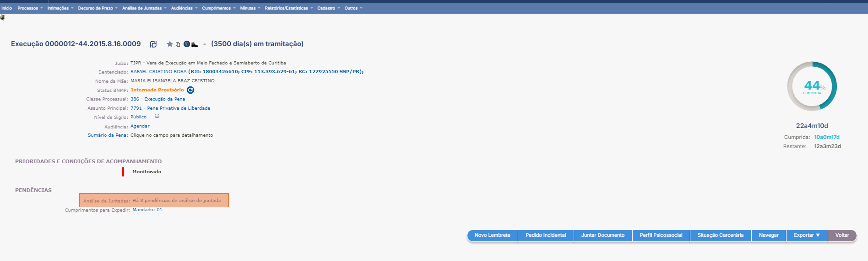Open the Processos menu
Image resolution: width=868 pixels, height=261 pixels.
pyautogui.click(x=30, y=8)
